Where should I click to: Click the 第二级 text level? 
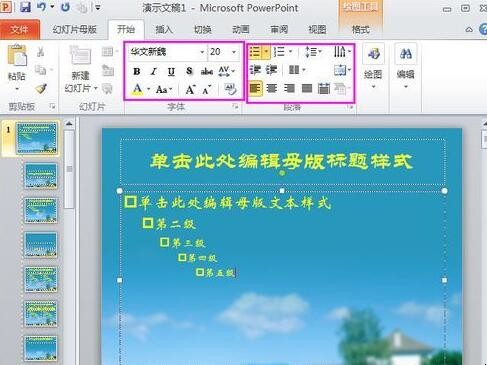176,224
